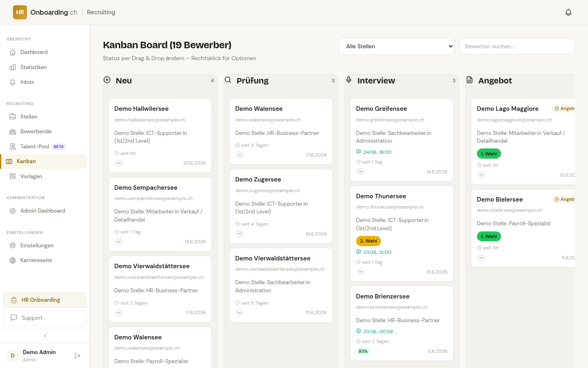Open Demo Greifensee card

pyautogui.click(x=402, y=140)
